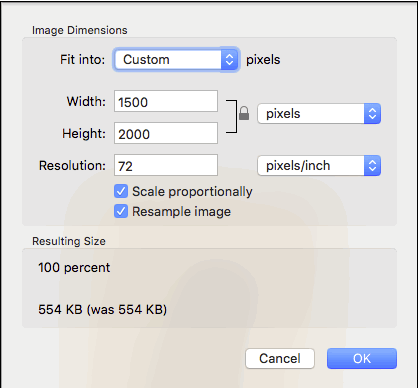The width and height of the screenshot is (418, 388).
Task: Click blue arrows beside pixels unit menu
Action: [x=372, y=114]
